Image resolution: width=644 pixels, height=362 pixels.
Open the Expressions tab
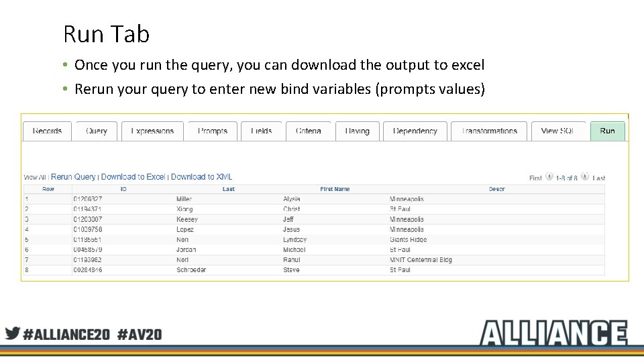pos(152,131)
